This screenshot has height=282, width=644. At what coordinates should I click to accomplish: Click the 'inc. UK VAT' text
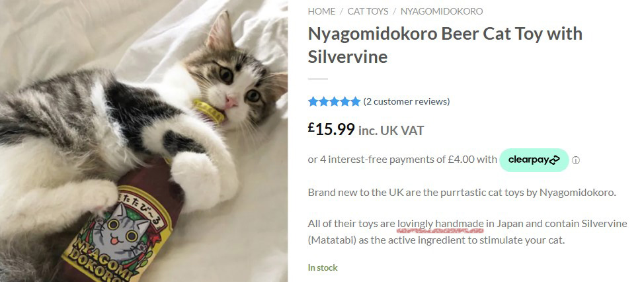[x=391, y=130]
